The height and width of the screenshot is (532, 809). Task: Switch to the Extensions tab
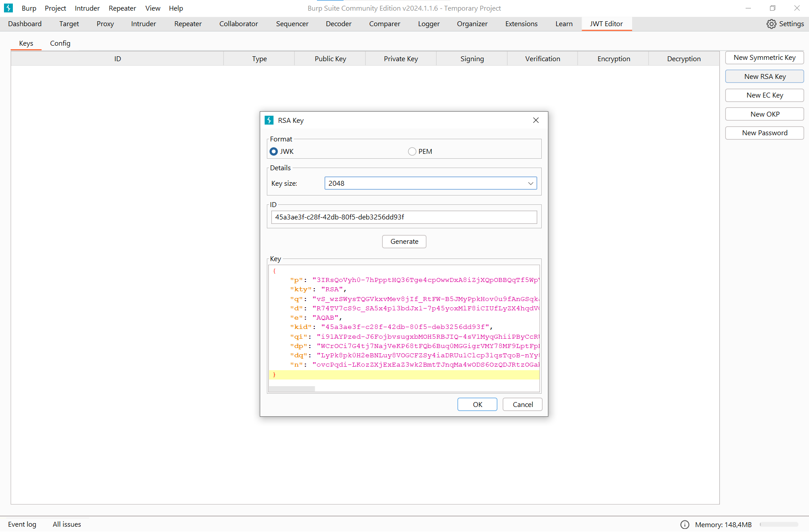521,24
